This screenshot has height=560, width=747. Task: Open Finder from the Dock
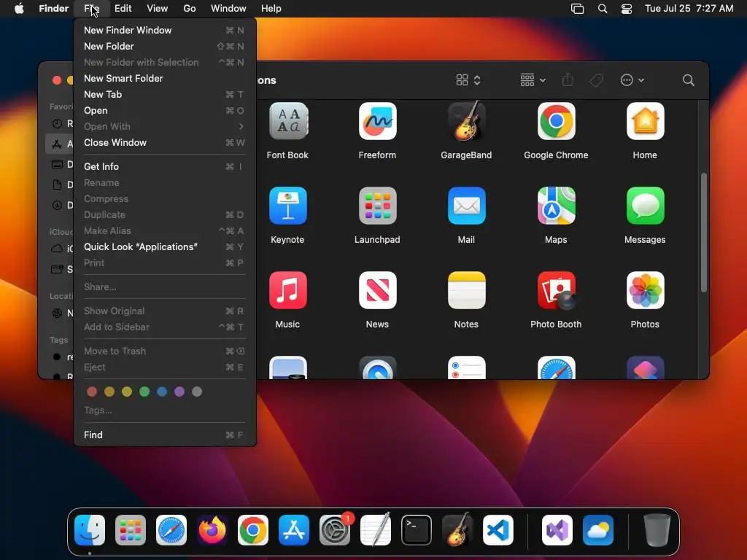(90, 530)
